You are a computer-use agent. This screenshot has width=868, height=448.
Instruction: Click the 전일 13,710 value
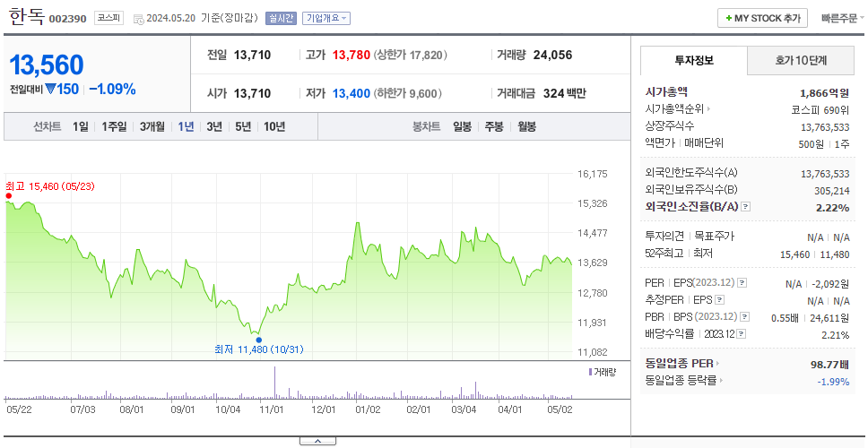253,56
